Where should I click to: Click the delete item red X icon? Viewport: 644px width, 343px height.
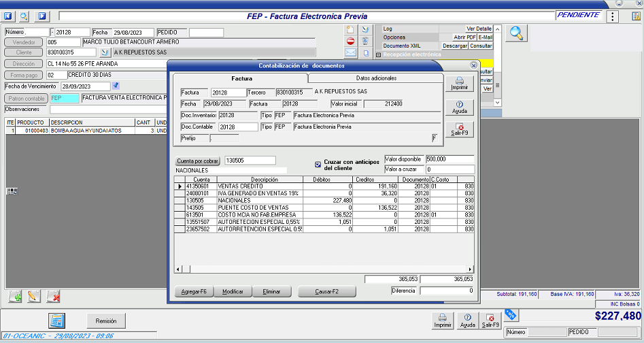tap(53, 296)
